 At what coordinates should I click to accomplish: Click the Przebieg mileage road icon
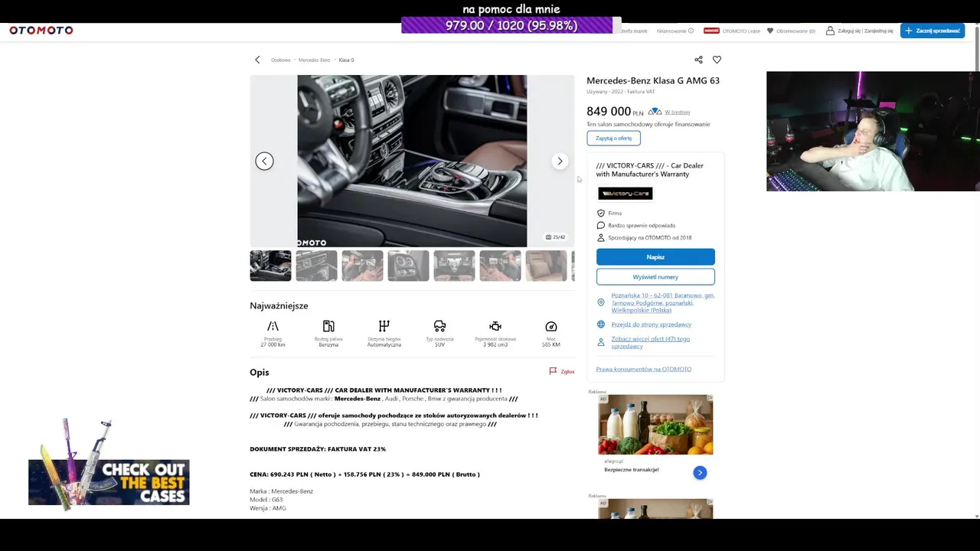point(273,327)
